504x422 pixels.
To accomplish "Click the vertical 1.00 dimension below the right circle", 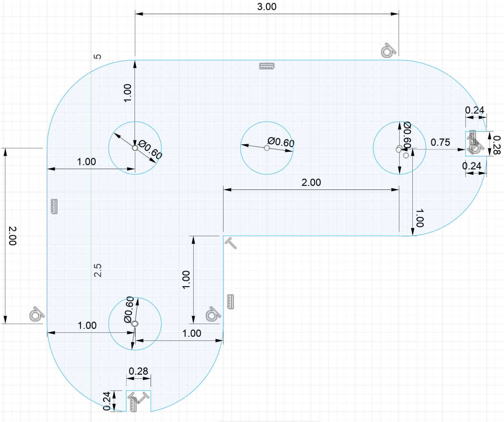I will pyautogui.click(x=420, y=218).
